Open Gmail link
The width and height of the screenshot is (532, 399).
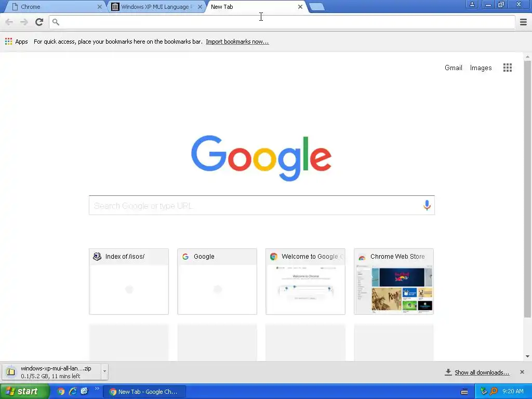coord(453,68)
